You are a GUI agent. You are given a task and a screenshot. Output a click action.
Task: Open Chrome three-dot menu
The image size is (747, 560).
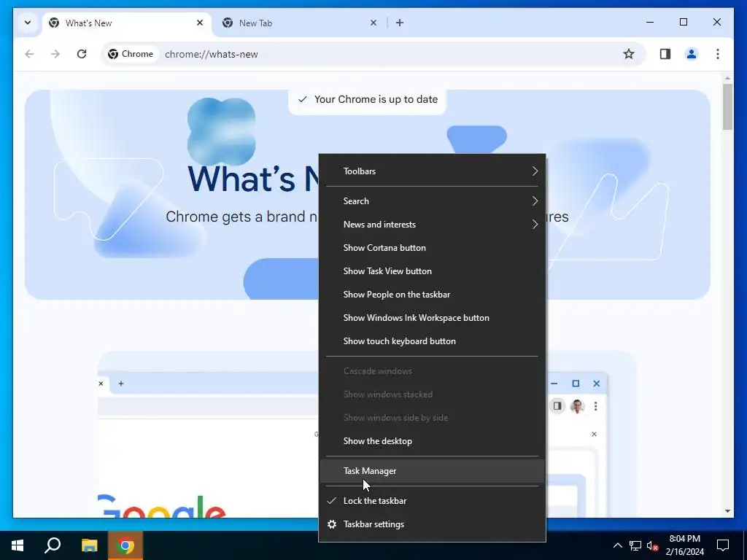point(718,54)
